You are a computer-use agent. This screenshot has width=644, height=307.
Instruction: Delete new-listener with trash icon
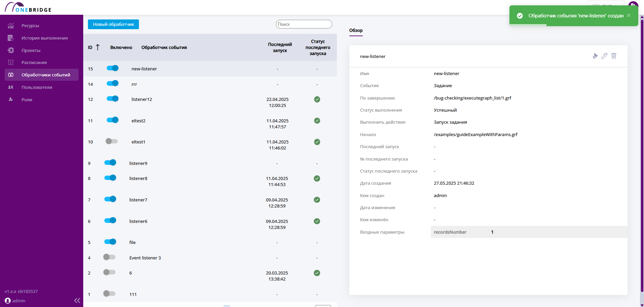pos(614,56)
